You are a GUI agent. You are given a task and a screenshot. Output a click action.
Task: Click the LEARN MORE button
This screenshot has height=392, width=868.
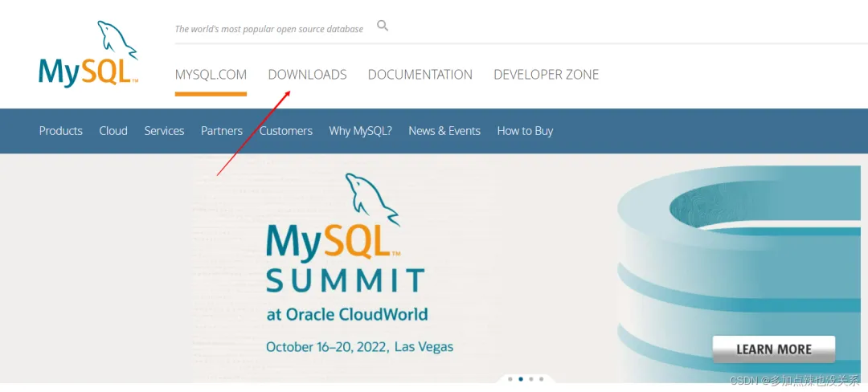(x=773, y=349)
